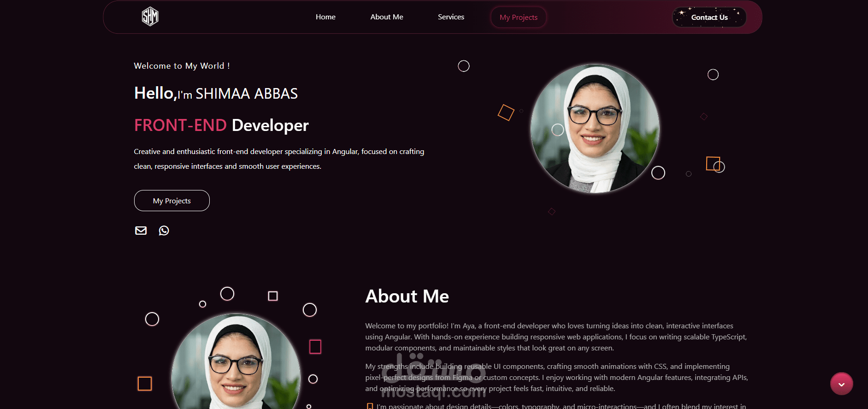Click the About Me section profile photo
The width and height of the screenshot is (868, 409).
pos(236,362)
